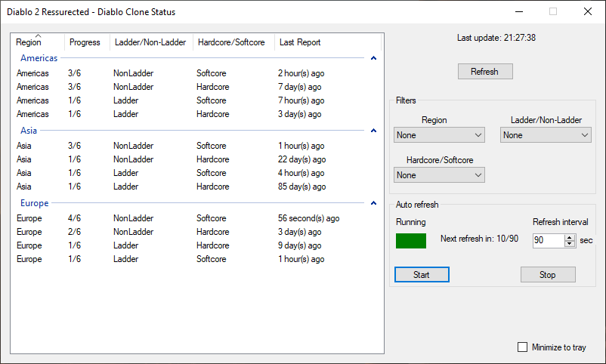
Task: Click the green Running status indicator
Action: tap(411, 241)
